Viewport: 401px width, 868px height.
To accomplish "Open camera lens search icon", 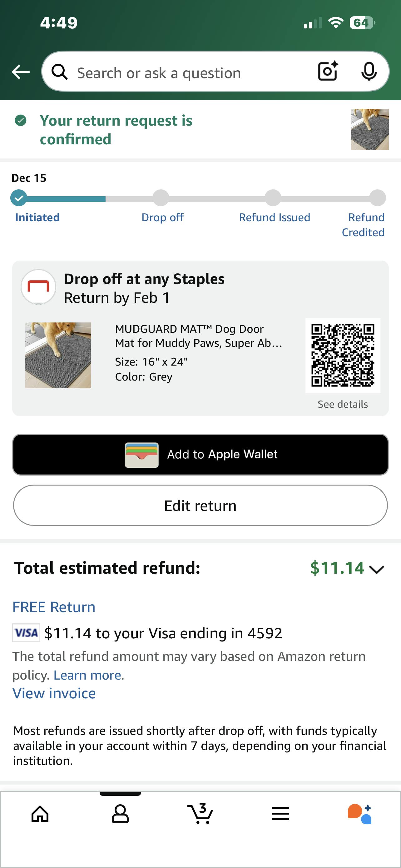I will pyautogui.click(x=328, y=72).
